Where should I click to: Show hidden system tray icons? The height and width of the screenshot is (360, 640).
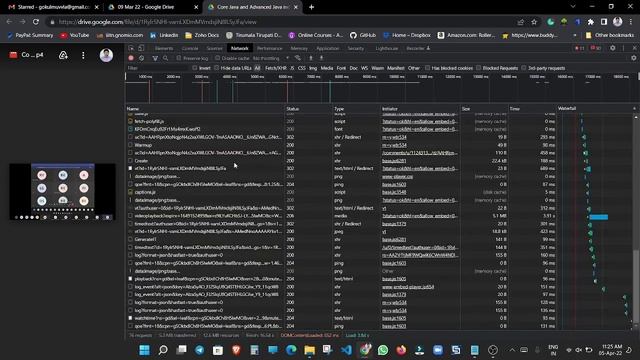click(x=512, y=350)
